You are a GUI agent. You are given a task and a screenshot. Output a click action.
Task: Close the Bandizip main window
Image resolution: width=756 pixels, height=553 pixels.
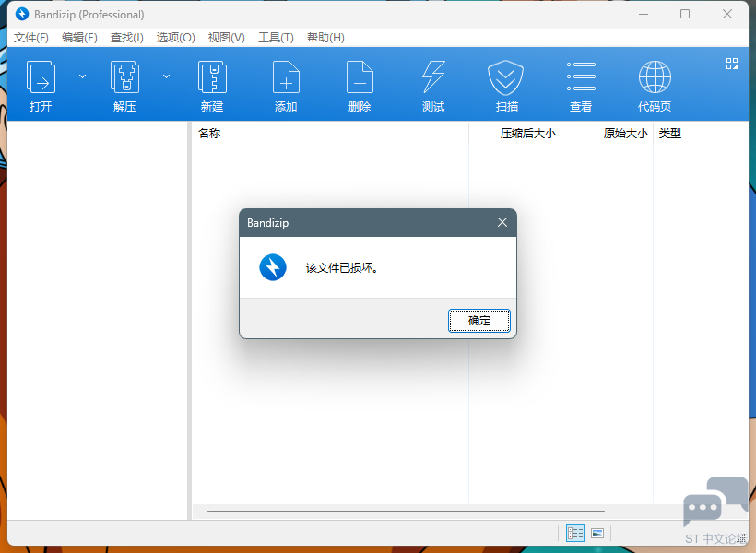point(727,14)
